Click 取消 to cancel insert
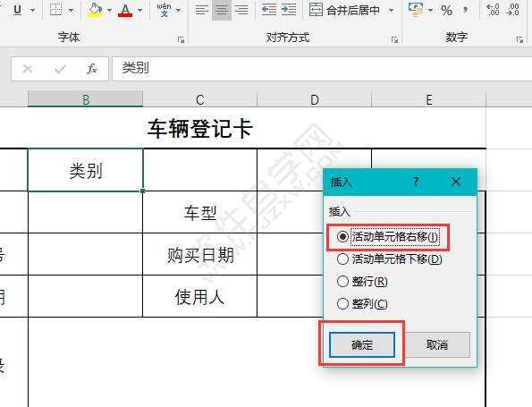532x407 pixels. [x=437, y=345]
